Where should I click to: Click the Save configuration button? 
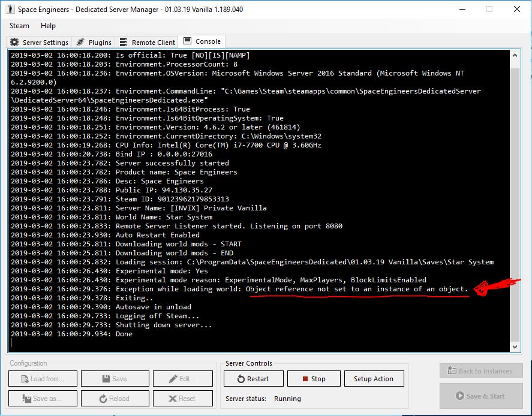pyautogui.click(x=114, y=379)
